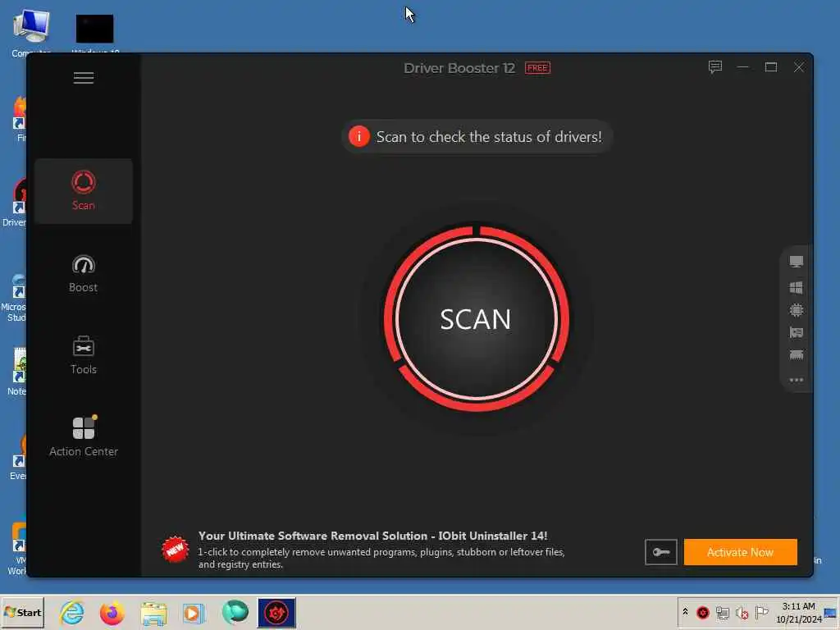Click the monitor device icon on right panel
The width and height of the screenshot is (840, 630).
tap(796, 262)
